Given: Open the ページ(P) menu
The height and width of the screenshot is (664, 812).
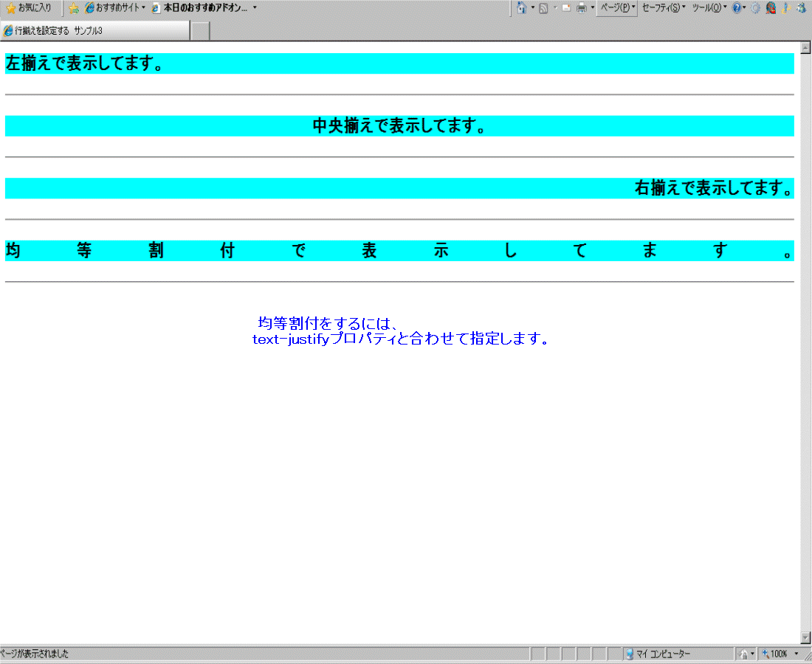Looking at the screenshot, I should [617, 8].
